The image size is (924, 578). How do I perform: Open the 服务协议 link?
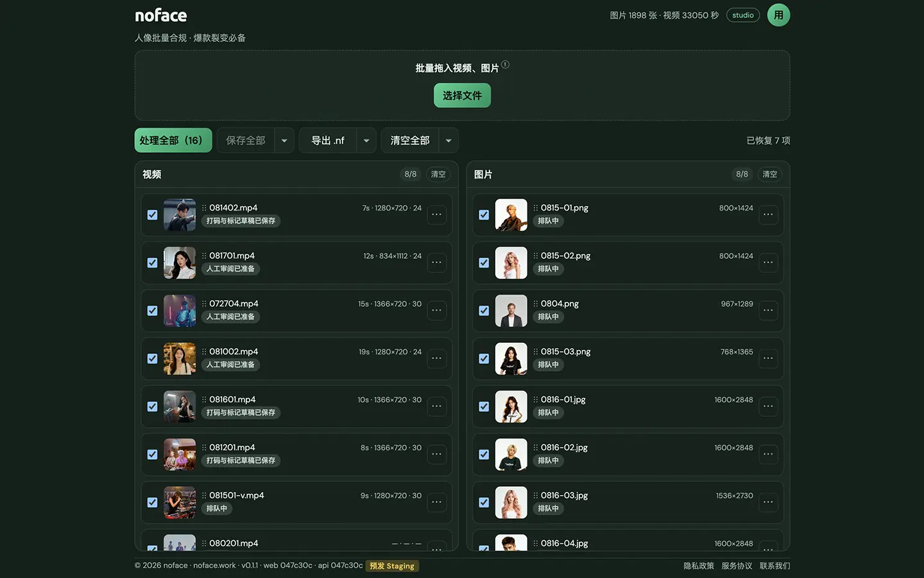pyautogui.click(x=737, y=566)
